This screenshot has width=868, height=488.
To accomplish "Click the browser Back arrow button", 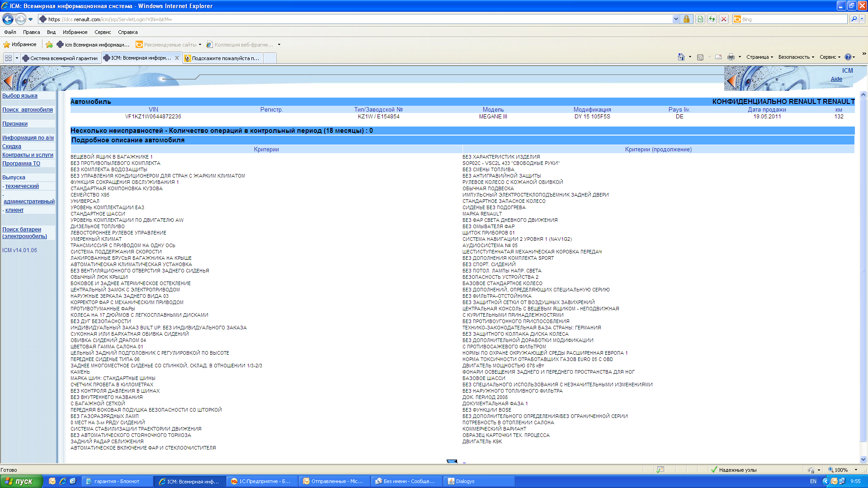I will pos(8,19).
